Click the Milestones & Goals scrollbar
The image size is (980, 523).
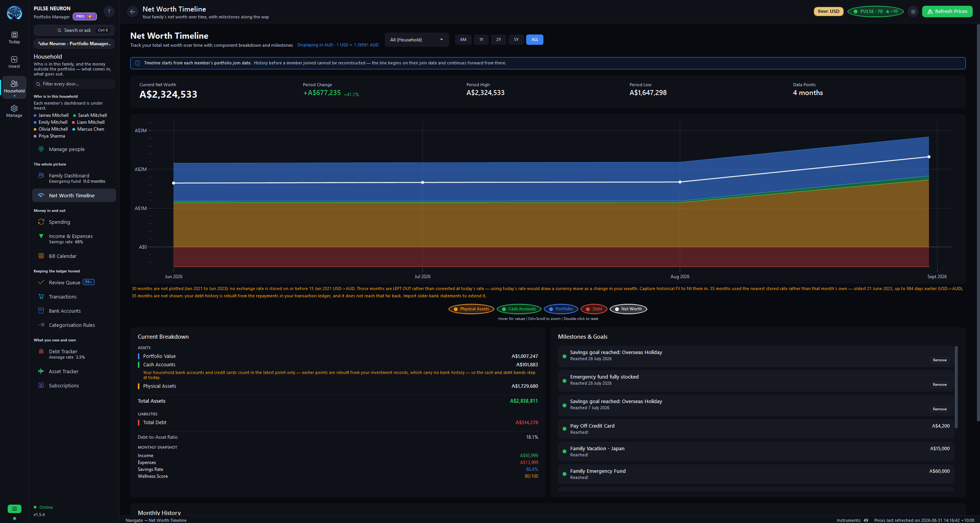(x=956, y=387)
